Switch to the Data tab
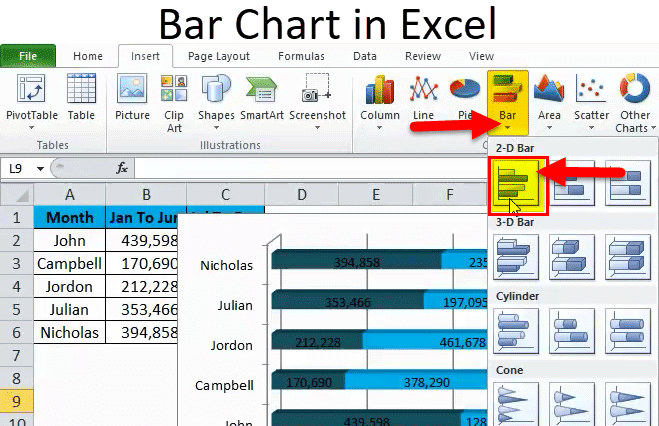Viewport: 659px width, 426px height. point(365,56)
